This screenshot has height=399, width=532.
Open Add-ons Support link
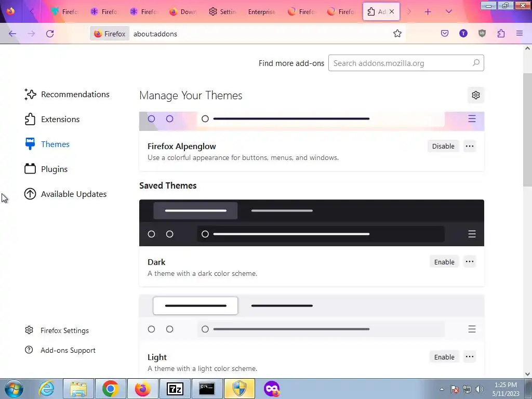(60, 350)
